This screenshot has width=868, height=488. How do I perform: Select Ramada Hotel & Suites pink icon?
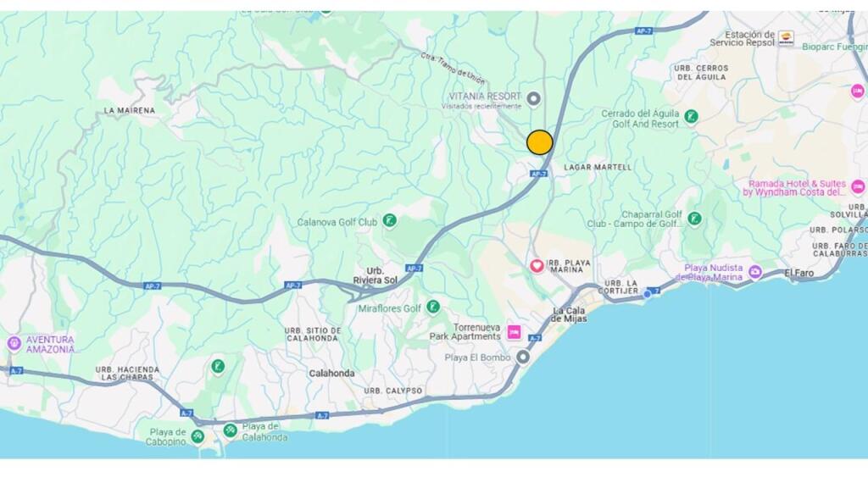858,187
